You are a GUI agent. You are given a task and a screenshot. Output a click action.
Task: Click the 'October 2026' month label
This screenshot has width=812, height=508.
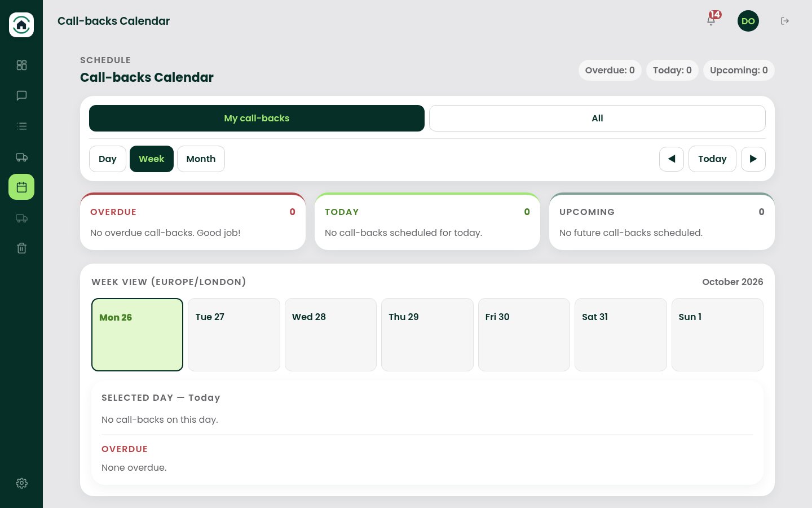click(x=732, y=282)
